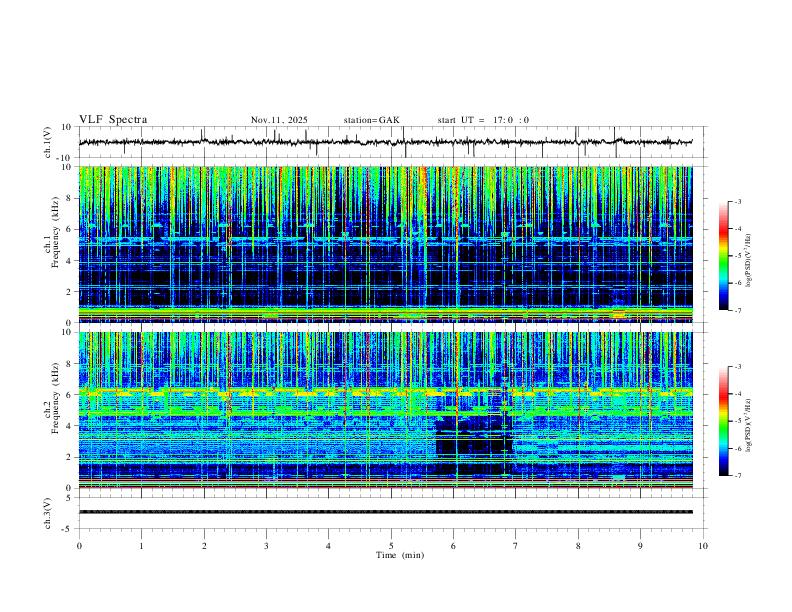The width and height of the screenshot is (792, 612).
Task: Click the 'ch.1(V)' waveform axis label
Action: click(x=47, y=142)
